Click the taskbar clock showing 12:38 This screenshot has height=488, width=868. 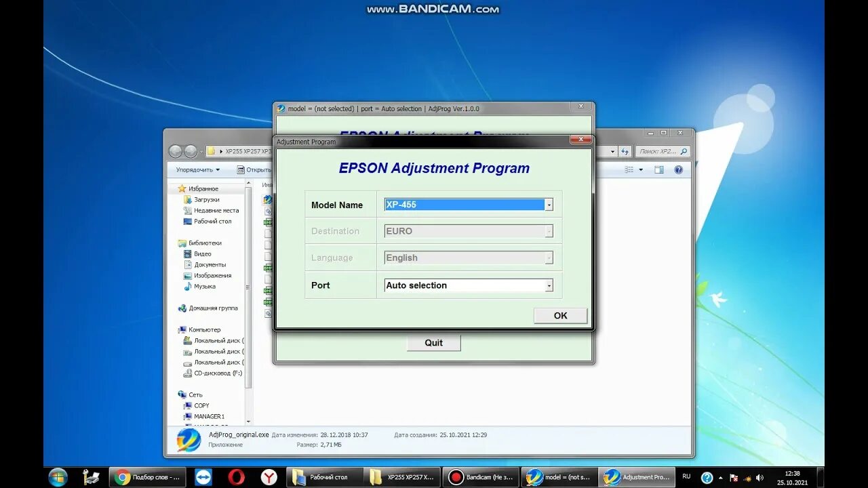click(791, 478)
